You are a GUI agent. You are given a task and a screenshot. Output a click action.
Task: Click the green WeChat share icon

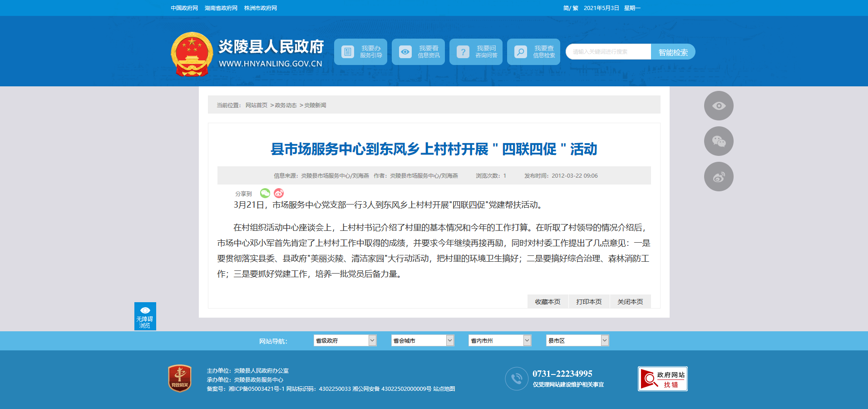coord(265,193)
